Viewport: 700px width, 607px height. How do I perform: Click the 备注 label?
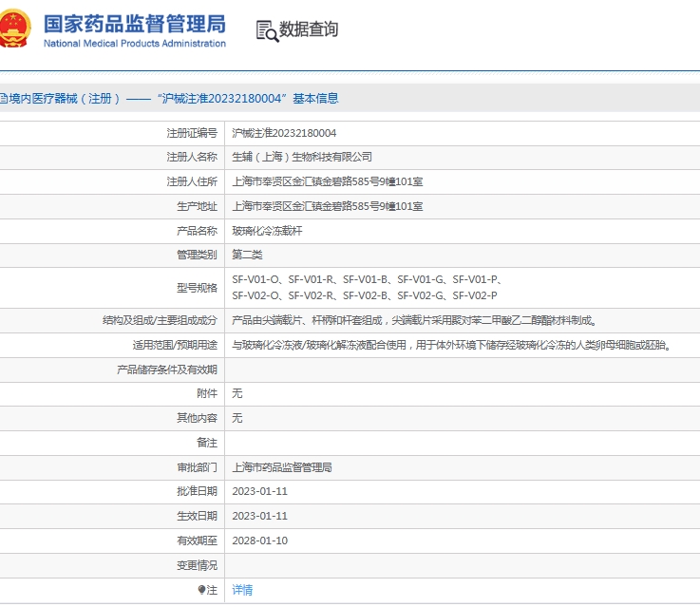pyautogui.click(x=207, y=443)
